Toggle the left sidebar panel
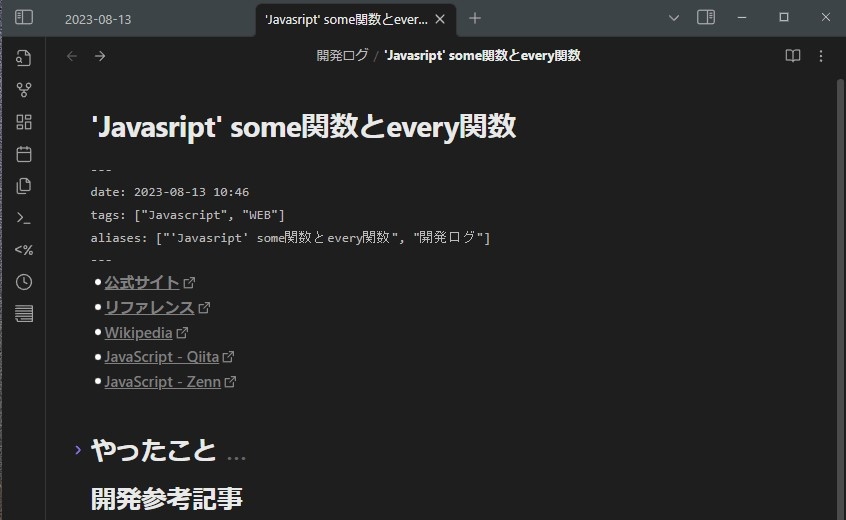Viewport: 846px width, 520px height. coord(24,17)
